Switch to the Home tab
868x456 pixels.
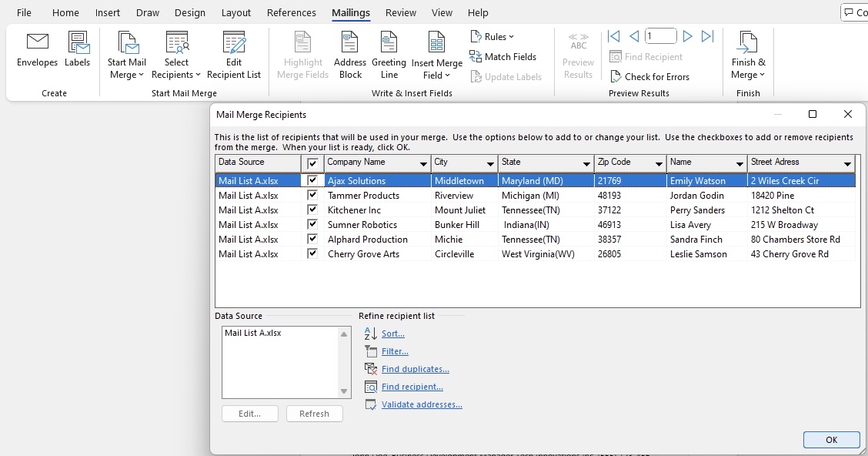click(x=65, y=12)
